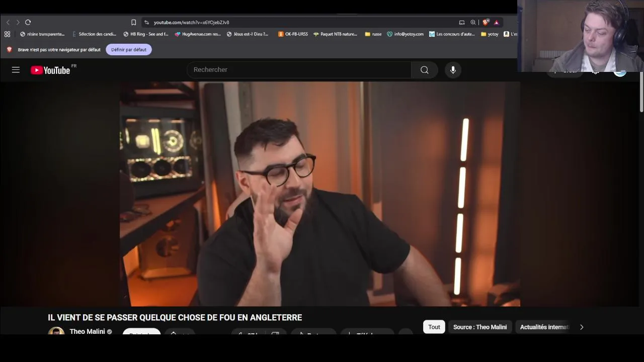644x362 pixels.
Task: Open the 'Sélection des candi...' bookmark
Action: tap(94, 34)
